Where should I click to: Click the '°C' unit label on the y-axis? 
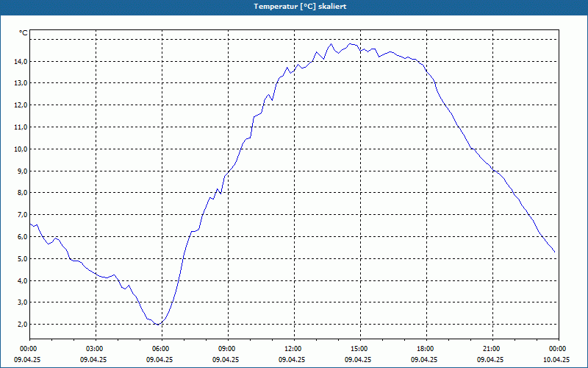24,33
